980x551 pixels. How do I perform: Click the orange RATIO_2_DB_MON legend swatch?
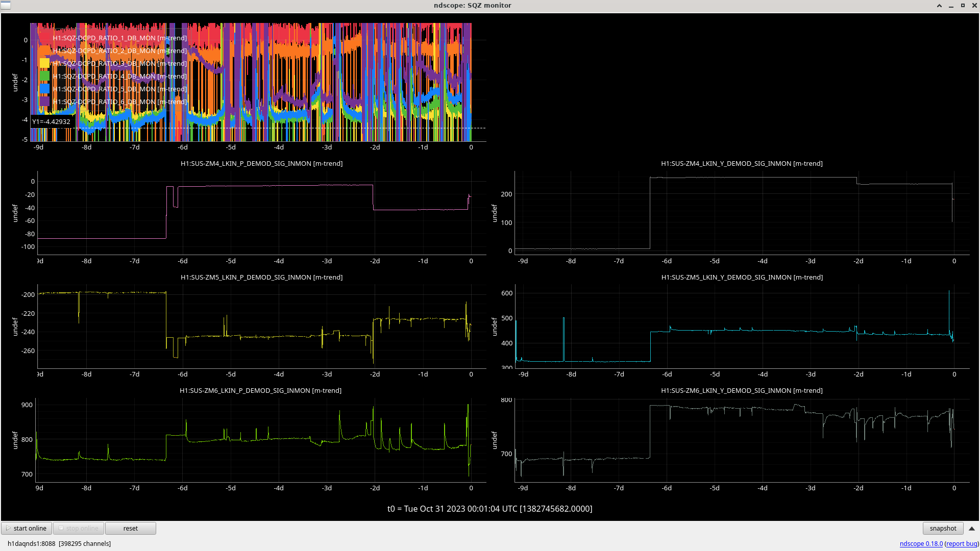44,51
